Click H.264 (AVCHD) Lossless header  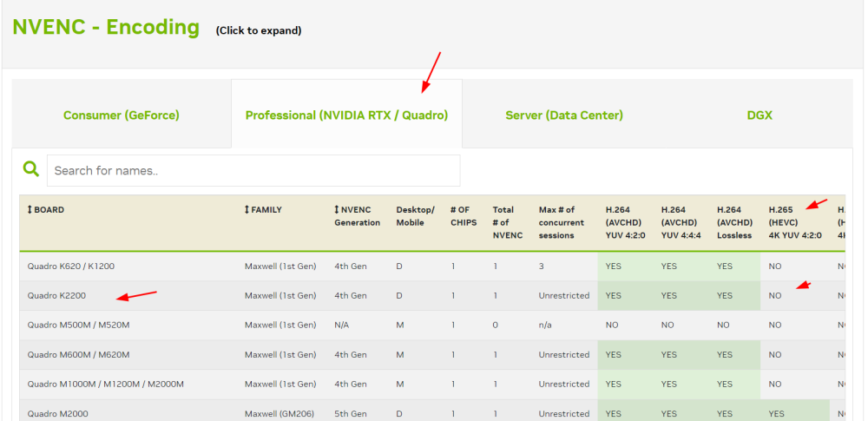(x=734, y=223)
